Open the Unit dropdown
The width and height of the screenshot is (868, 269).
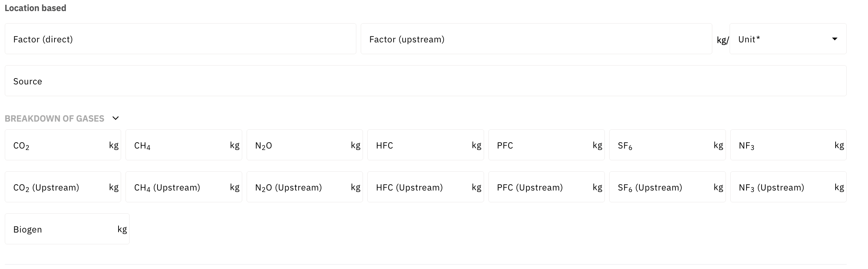tap(788, 39)
